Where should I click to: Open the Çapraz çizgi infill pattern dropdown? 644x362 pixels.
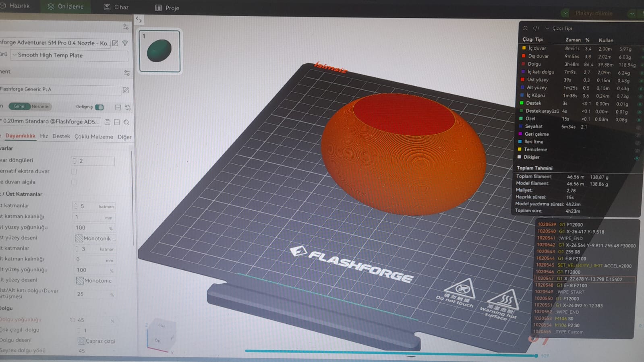point(97,341)
